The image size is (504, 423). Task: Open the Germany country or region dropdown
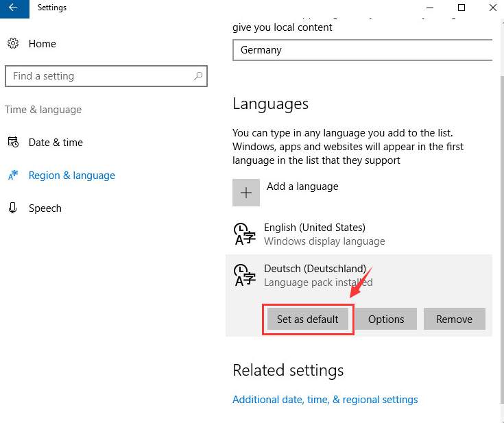pos(363,50)
